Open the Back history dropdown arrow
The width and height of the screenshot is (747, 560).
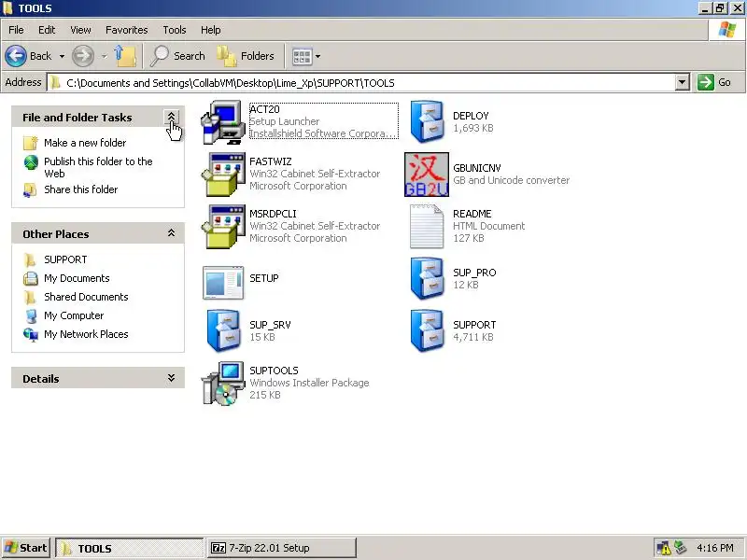(62, 56)
